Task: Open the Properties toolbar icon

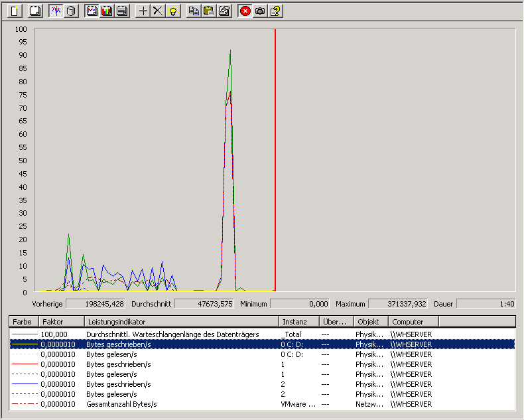Action: pyautogui.click(x=224, y=11)
